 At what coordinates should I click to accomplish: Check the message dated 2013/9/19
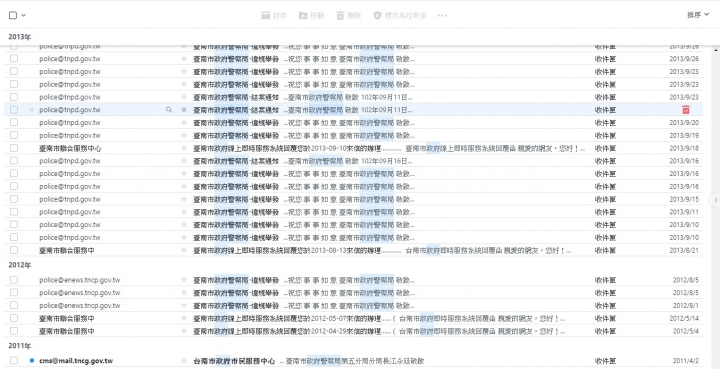click(x=14, y=135)
